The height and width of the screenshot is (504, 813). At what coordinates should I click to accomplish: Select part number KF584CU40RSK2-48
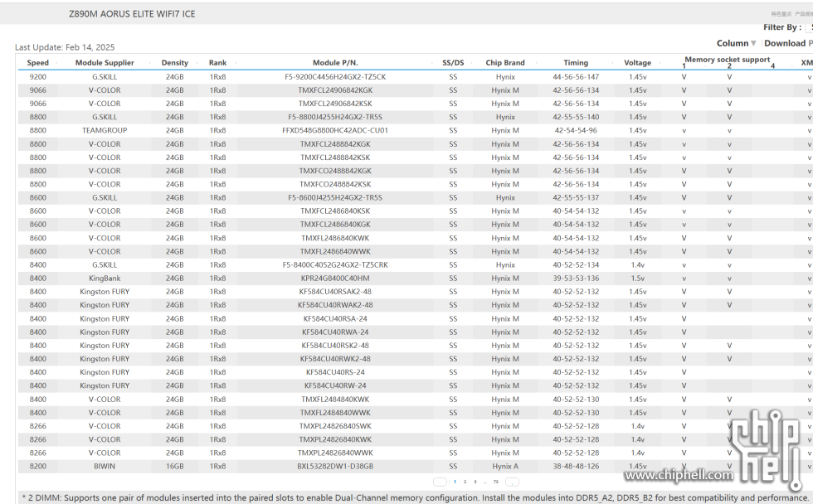point(335,346)
